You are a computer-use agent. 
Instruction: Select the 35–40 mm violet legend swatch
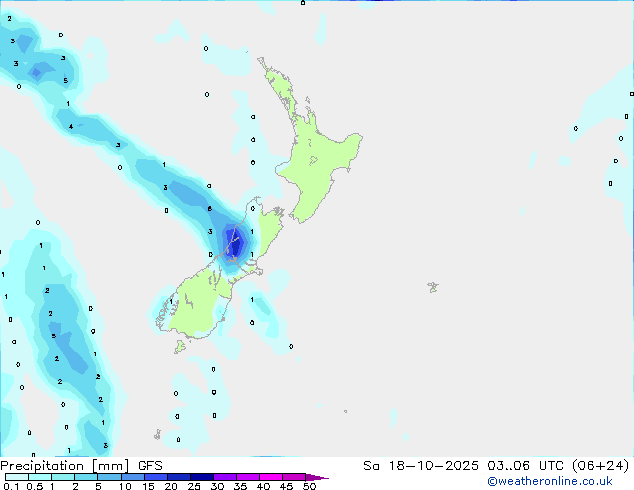click(x=247, y=477)
